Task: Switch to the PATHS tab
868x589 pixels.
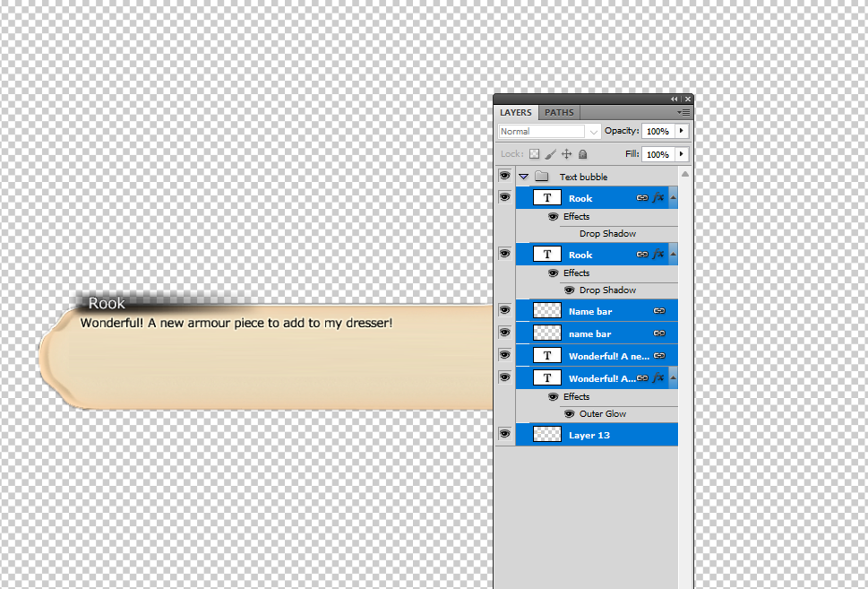Action: tap(559, 112)
